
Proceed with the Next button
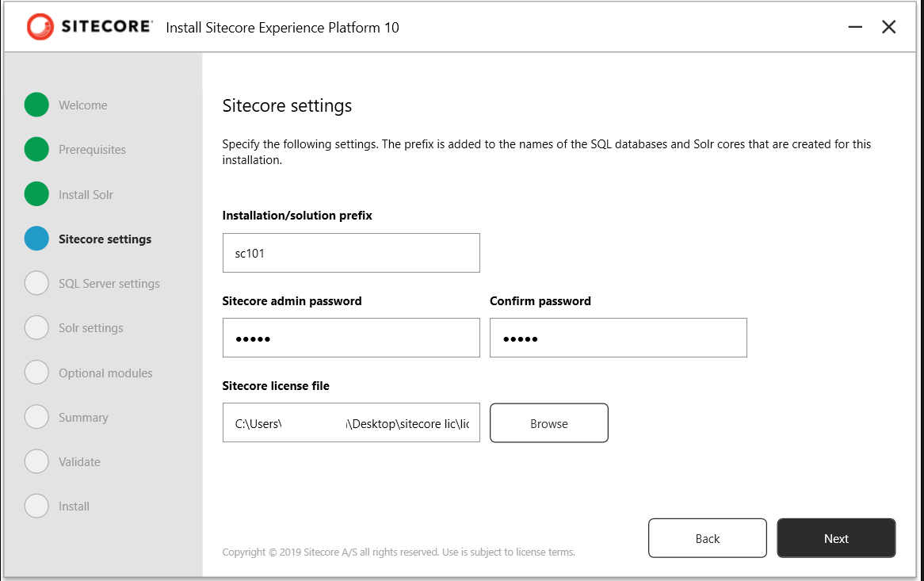[x=836, y=538]
